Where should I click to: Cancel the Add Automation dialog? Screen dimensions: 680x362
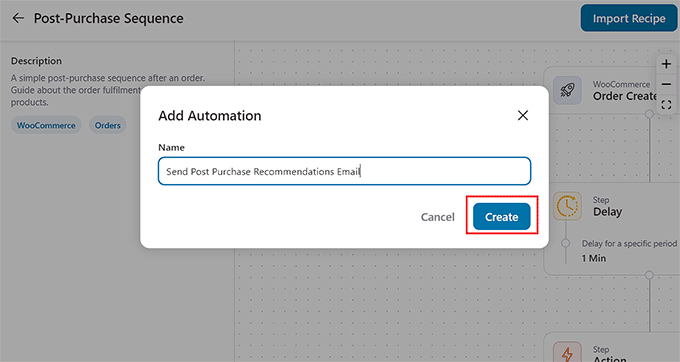[x=438, y=217]
